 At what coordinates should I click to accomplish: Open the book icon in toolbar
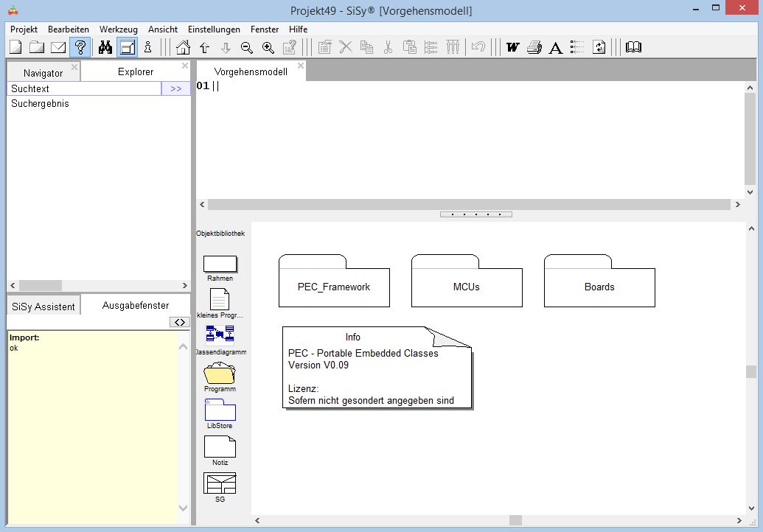click(x=633, y=47)
